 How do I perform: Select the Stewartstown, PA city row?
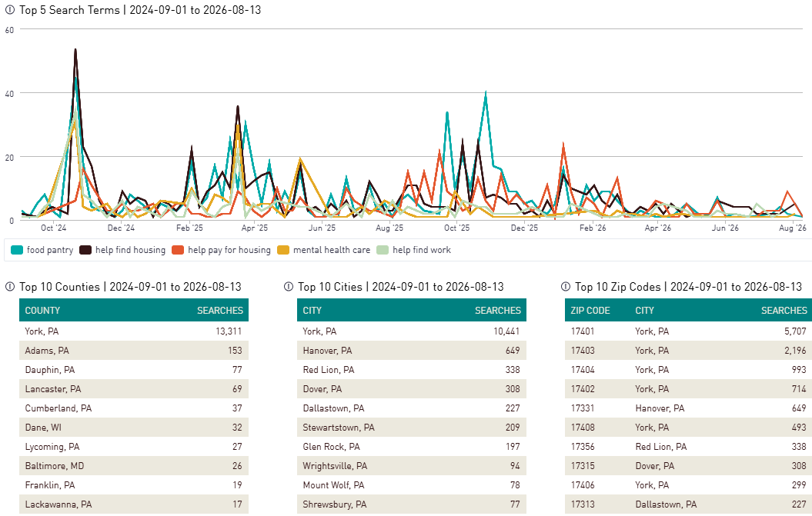click(412, 428)
